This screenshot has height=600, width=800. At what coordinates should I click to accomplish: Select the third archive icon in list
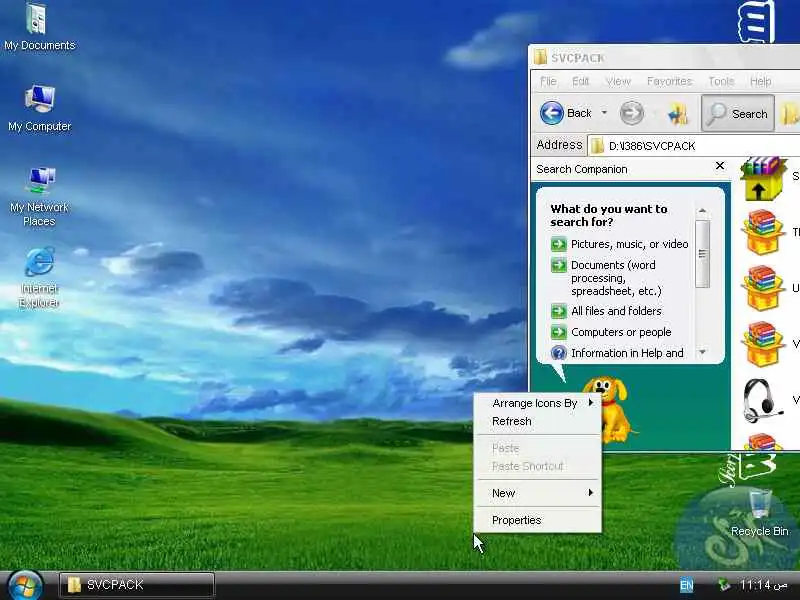click(x=763, y=288)
